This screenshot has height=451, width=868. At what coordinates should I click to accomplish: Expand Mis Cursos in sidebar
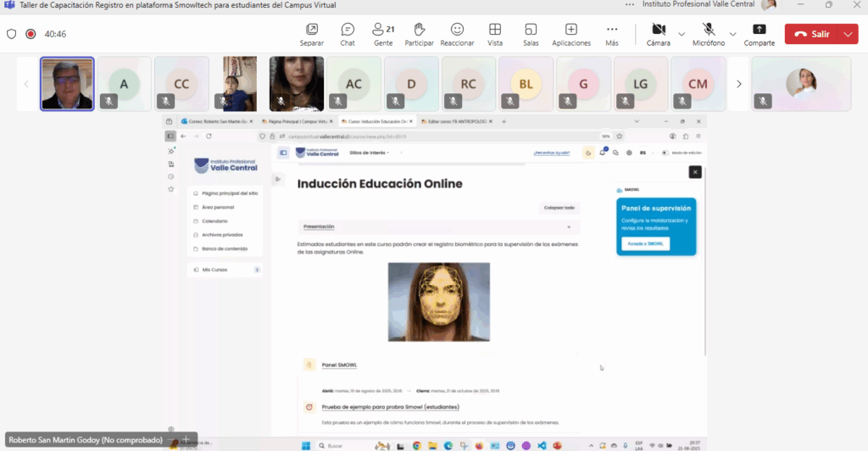[x=225, y=270]
